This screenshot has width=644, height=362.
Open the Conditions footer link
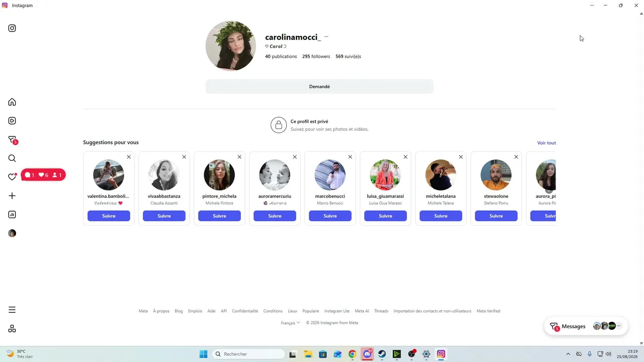click(273, 311)
